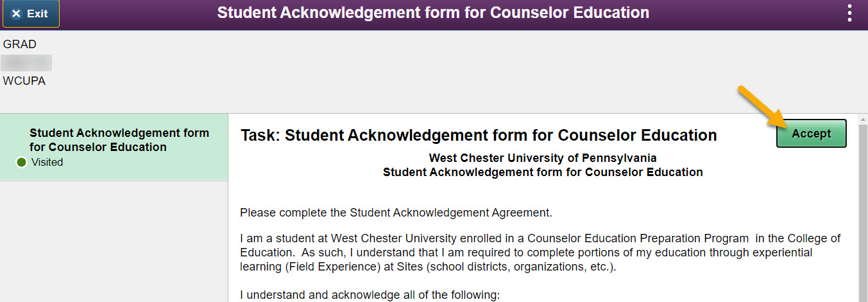Click the WCUPA institution label
The image size is (868, 302).
click(24, 81)
